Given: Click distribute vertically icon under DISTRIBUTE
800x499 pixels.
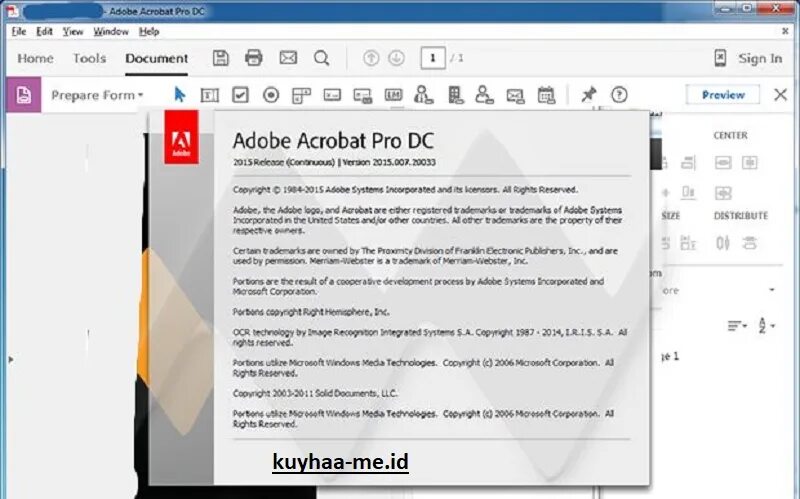Looking at the screenshot, I should click(723, 243).
